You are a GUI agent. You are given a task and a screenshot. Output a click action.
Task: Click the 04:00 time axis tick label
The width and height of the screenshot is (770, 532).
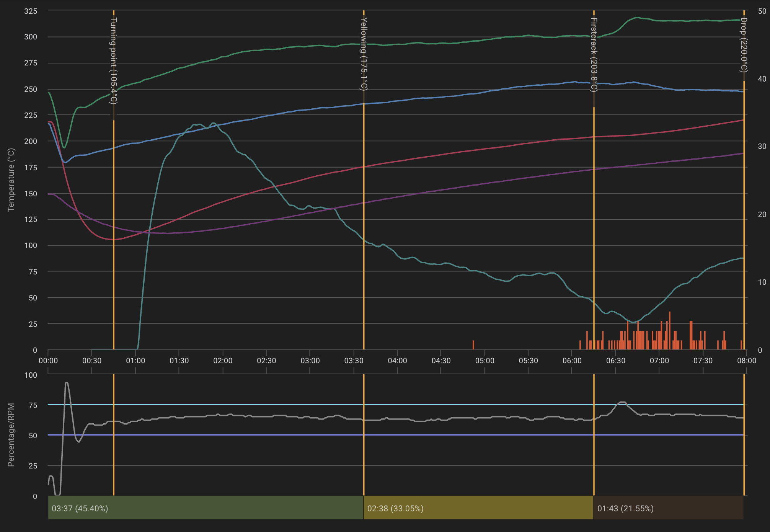click(397, 361)
